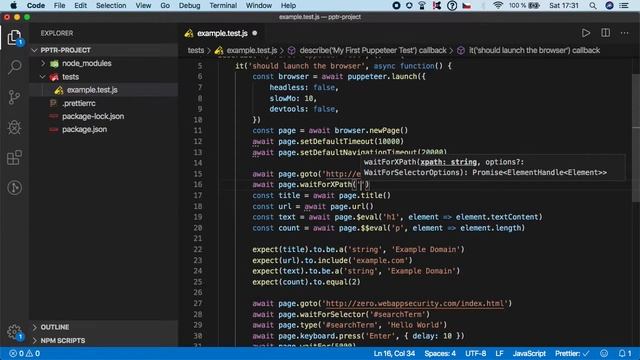Click Ln 16, Col 34 in status bar
This screenshot has height=360, width=640.
click(394, 353)
